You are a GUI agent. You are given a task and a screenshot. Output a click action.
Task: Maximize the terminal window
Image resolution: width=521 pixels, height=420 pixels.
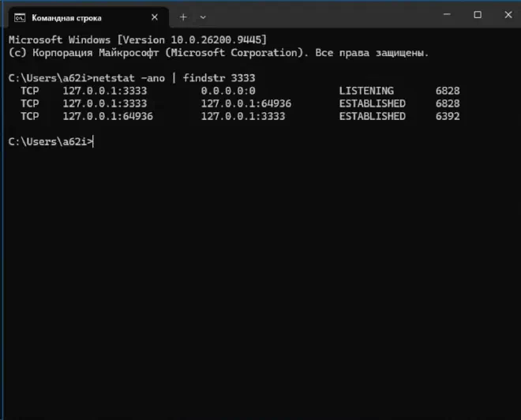pyautogui.click(x=478, y=15)
